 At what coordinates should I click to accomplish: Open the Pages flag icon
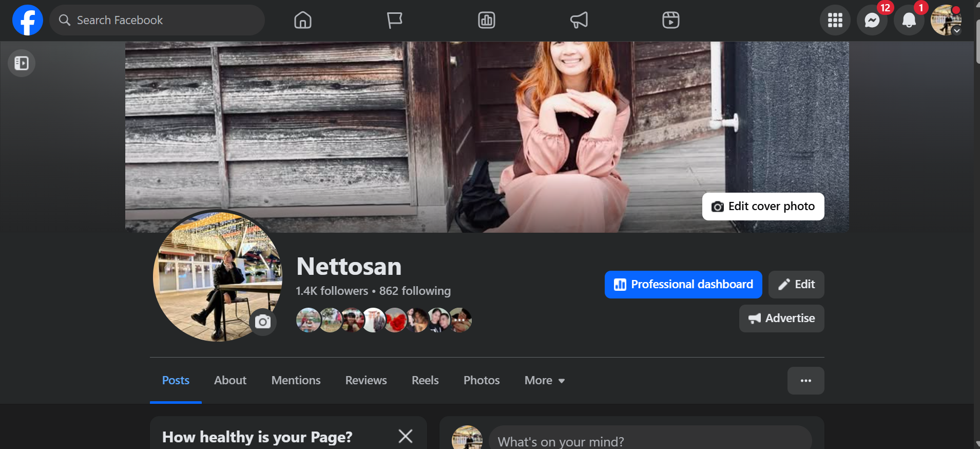click(x=394, y=20)
